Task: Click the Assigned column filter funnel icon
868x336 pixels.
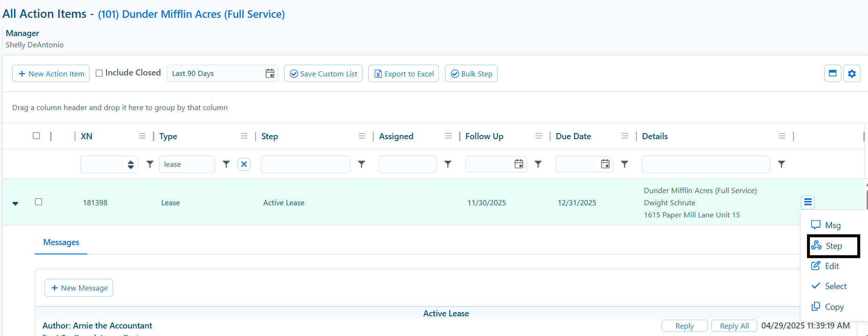Action: click(448, 164)
